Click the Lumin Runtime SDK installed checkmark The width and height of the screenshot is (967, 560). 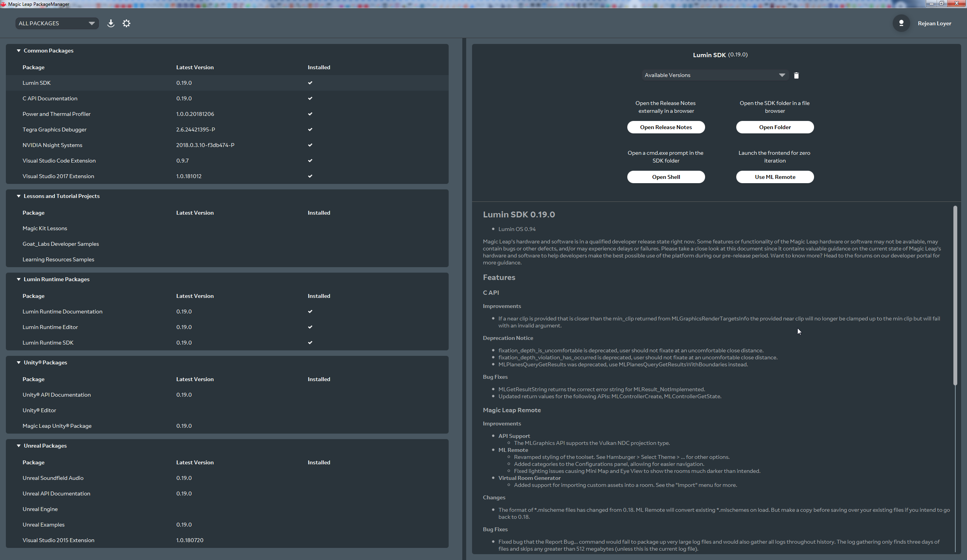tap(310, 343)
